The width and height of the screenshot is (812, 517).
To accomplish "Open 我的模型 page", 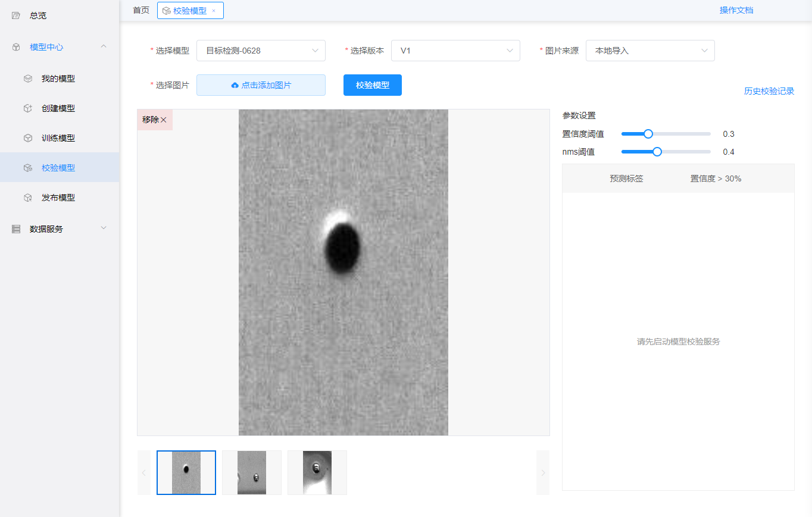I will [58, 79].
